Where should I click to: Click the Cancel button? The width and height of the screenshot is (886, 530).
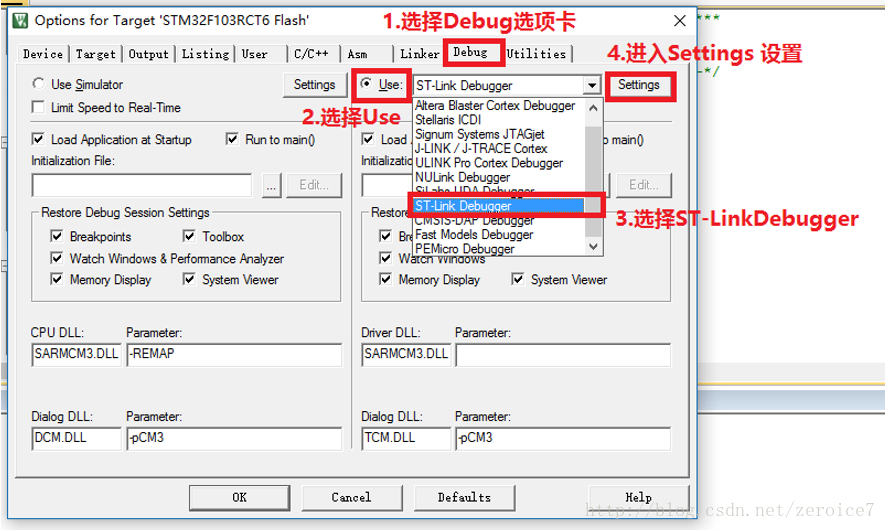click(351, 498)
